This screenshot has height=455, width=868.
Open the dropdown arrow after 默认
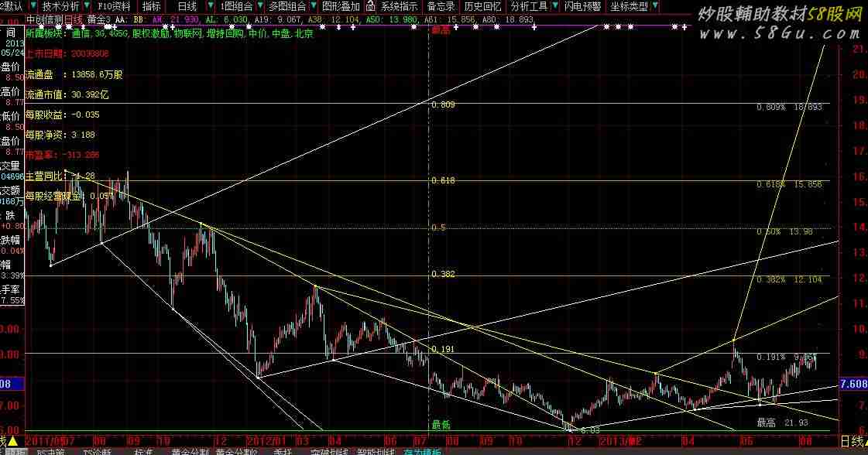(x=33, y=6)
